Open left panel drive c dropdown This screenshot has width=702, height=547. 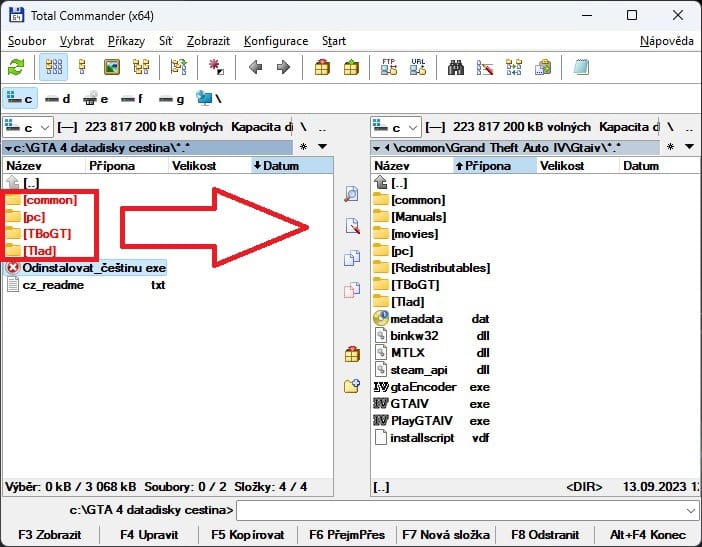pyautogui.click(x=28, y=128)
